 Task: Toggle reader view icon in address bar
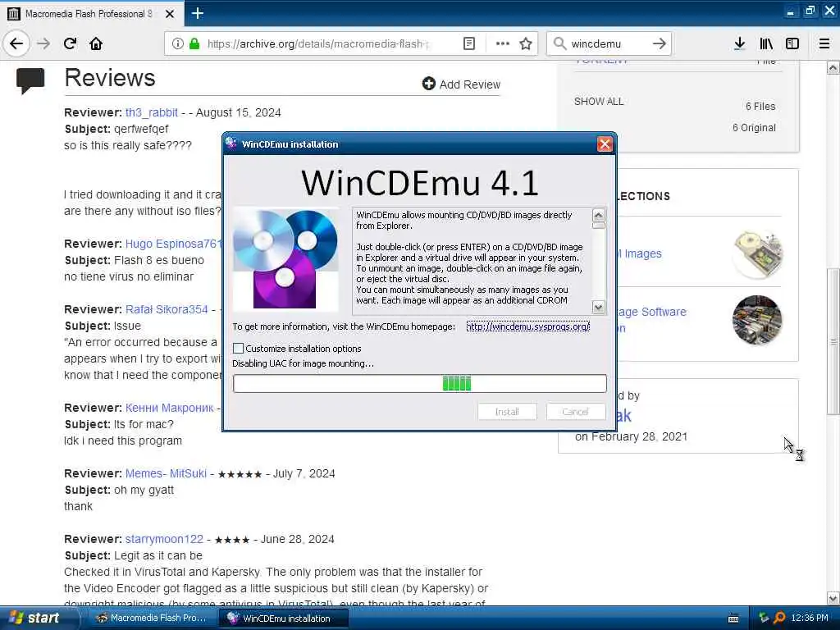coord(468,43)
